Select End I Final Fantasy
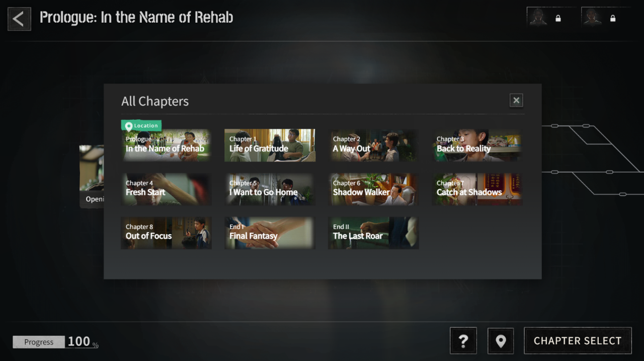 click(x=270, y=233)
